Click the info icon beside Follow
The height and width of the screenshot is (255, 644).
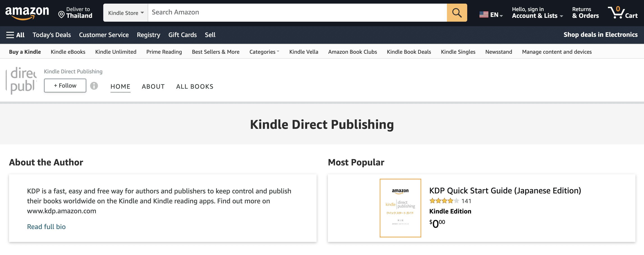tap(94, 86)
